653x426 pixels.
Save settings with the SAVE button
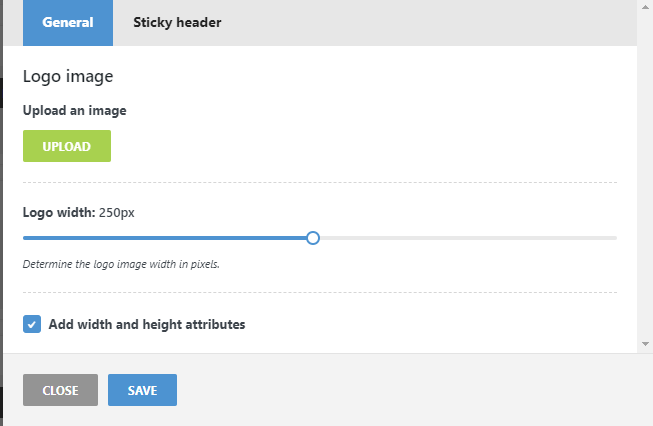(142, 390)
